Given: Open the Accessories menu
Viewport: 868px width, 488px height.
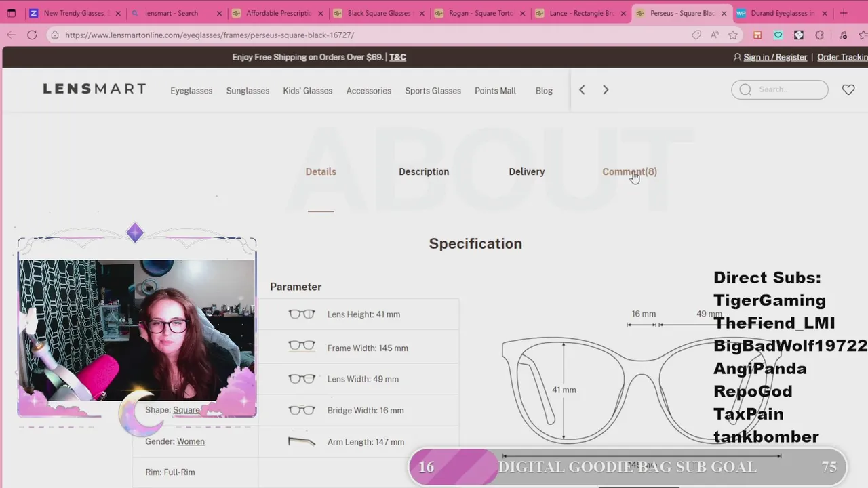Looking at the screenshot, I should 369,91.
